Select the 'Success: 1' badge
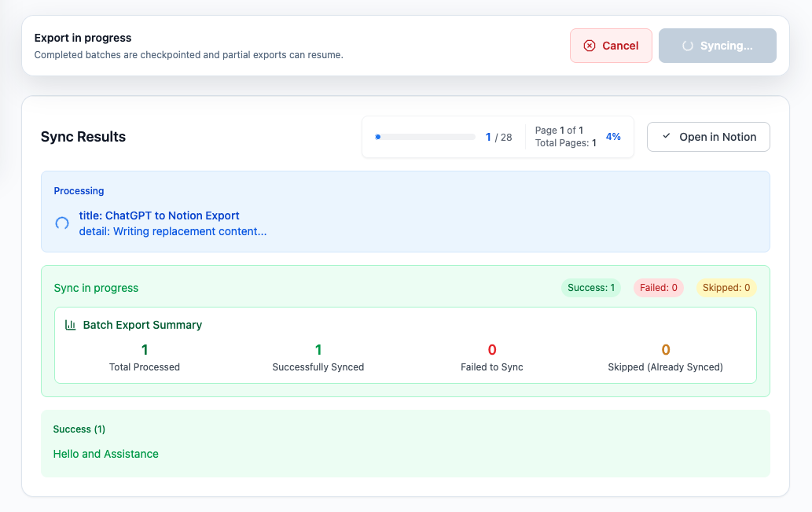This screenshot has height=512, width=812. click(x=591, y=288)
